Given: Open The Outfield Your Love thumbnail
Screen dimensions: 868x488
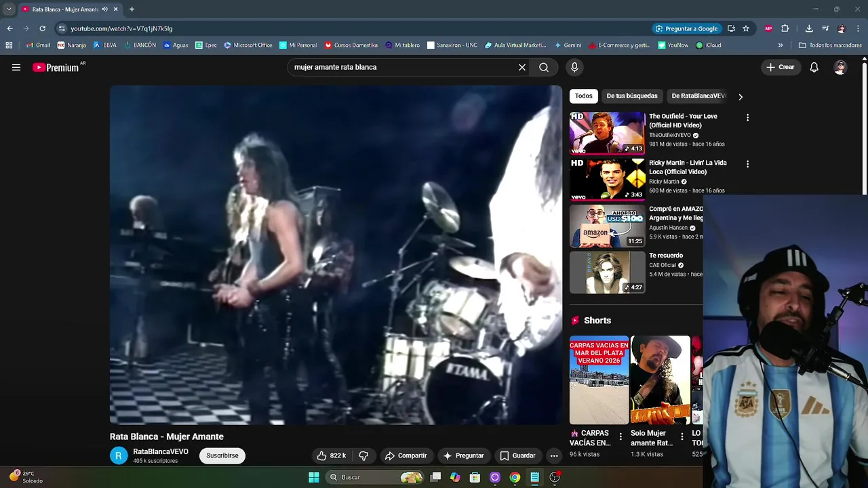Looking at the screenshot, I should 607,133.
